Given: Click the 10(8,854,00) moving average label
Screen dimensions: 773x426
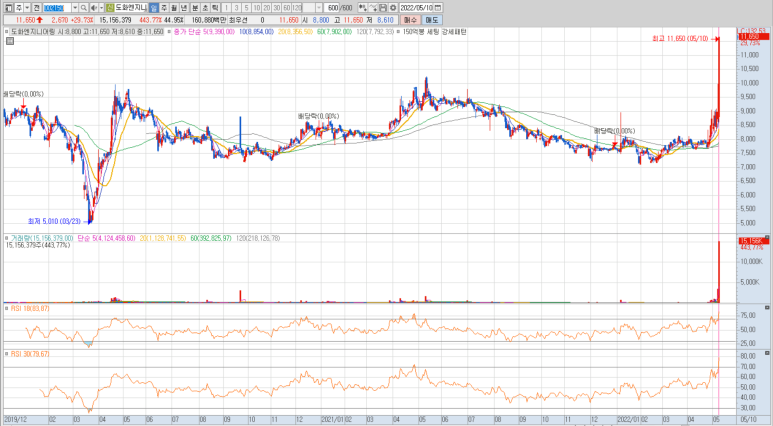Looking at the screenshot, I should [x=256, y=32].
